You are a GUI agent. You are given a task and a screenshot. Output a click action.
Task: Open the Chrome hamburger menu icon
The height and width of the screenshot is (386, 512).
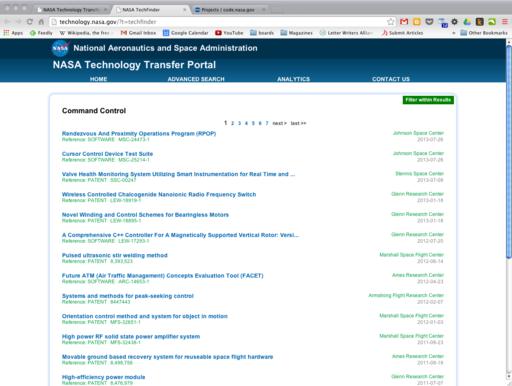click(x=505, y=22)
